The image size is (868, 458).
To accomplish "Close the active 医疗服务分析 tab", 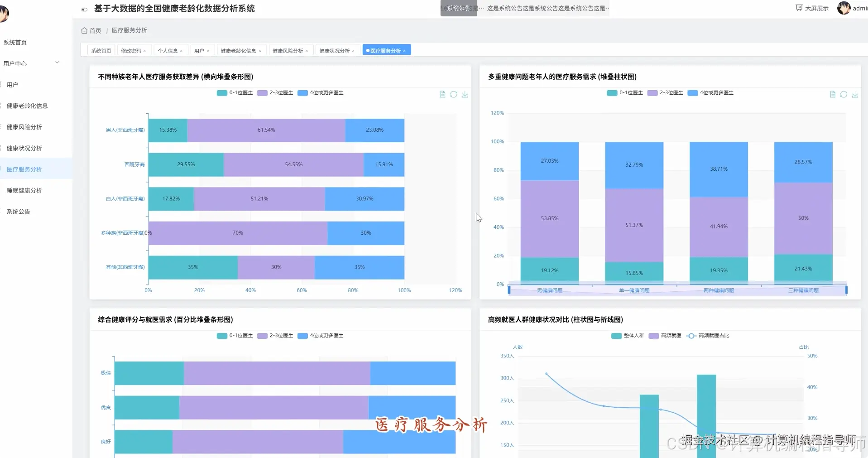I will click(404, 51).
